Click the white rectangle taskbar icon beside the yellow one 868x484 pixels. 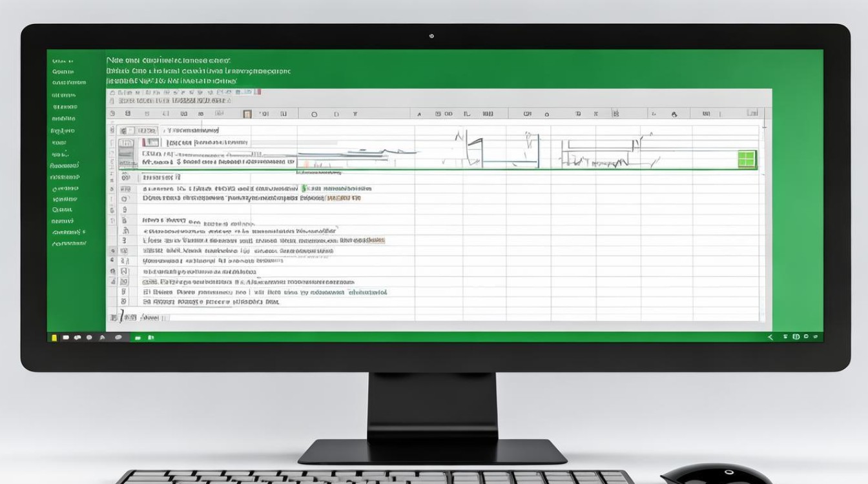coord(65,337)
